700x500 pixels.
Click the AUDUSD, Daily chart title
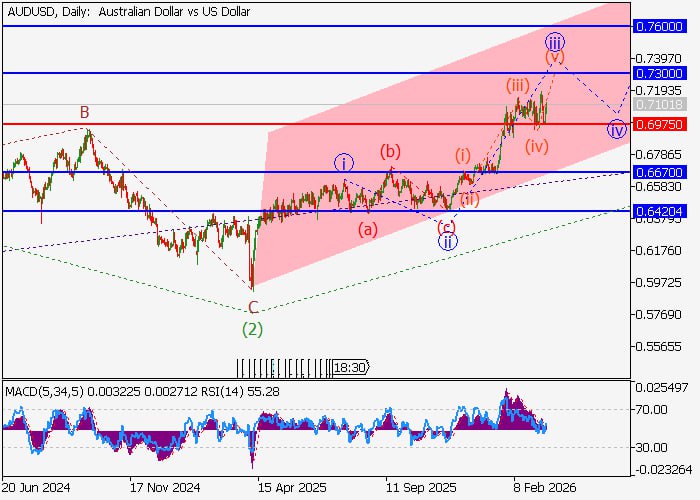pyautogui.click(x=129, y=12)
